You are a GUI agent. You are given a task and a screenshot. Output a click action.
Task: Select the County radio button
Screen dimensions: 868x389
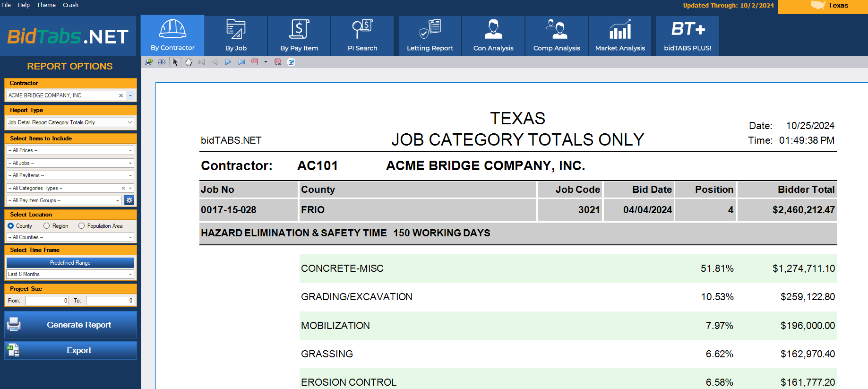click(x=10, y=226)
